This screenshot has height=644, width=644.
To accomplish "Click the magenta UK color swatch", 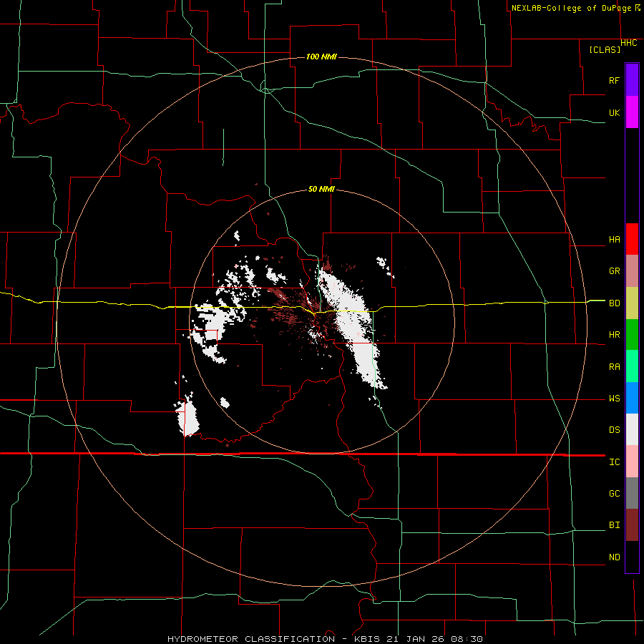I will [632, 112].
